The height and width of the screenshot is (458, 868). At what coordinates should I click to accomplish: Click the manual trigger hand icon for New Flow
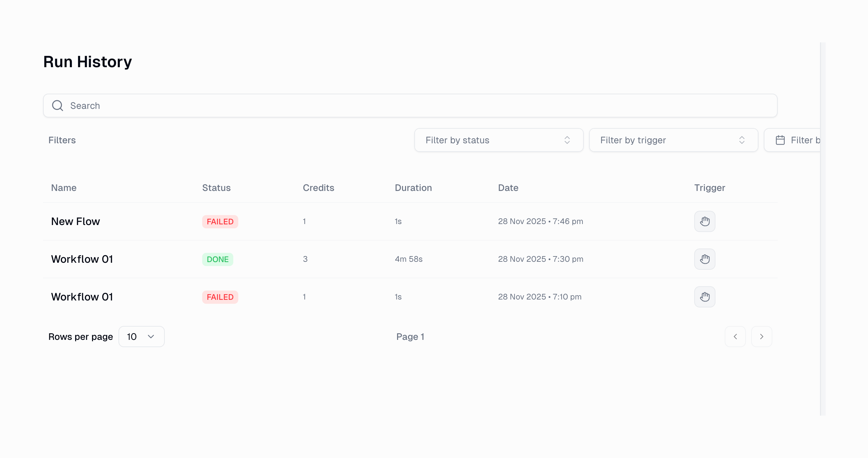[x=704, y=221]
